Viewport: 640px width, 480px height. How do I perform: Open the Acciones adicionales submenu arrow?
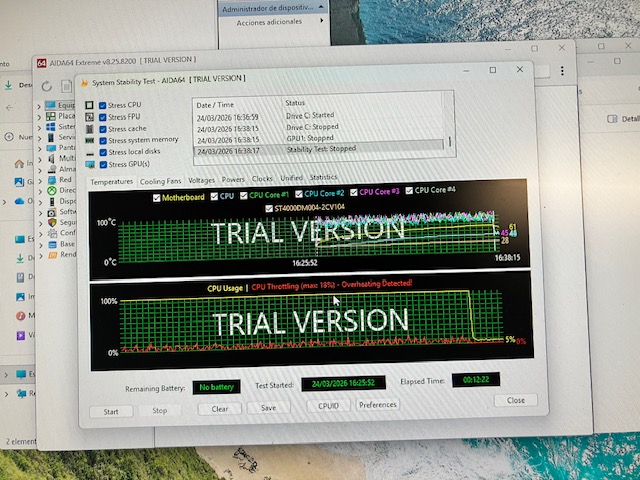321,22
